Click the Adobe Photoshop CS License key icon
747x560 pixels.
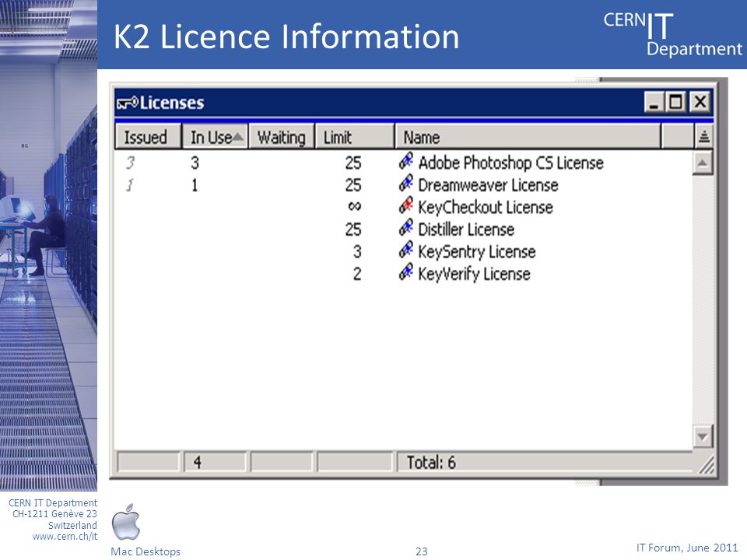(x=406, y=162)
